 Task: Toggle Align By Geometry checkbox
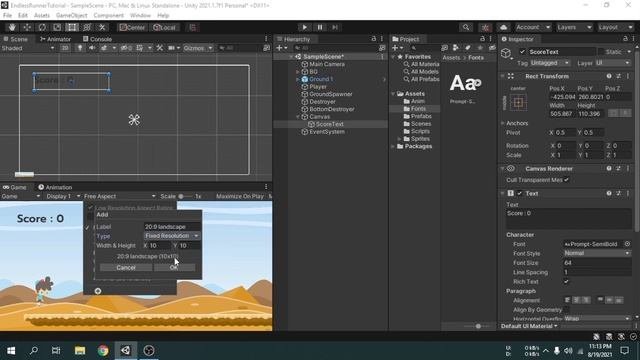click(x=567, y=310)
